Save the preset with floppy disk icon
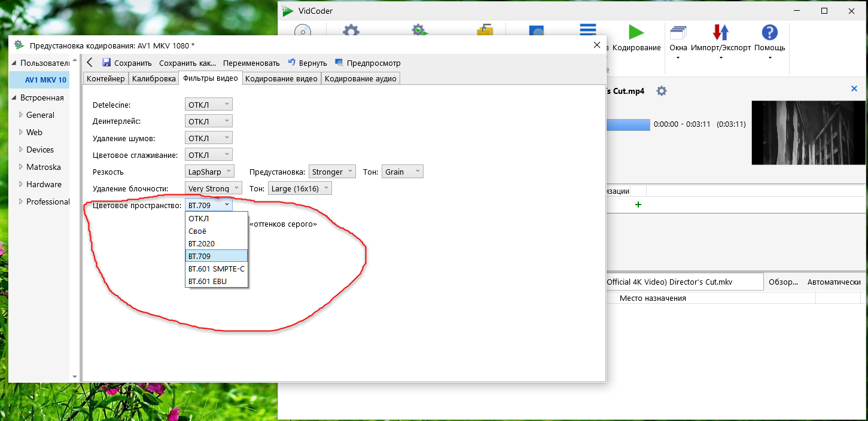 coord(106,62)
